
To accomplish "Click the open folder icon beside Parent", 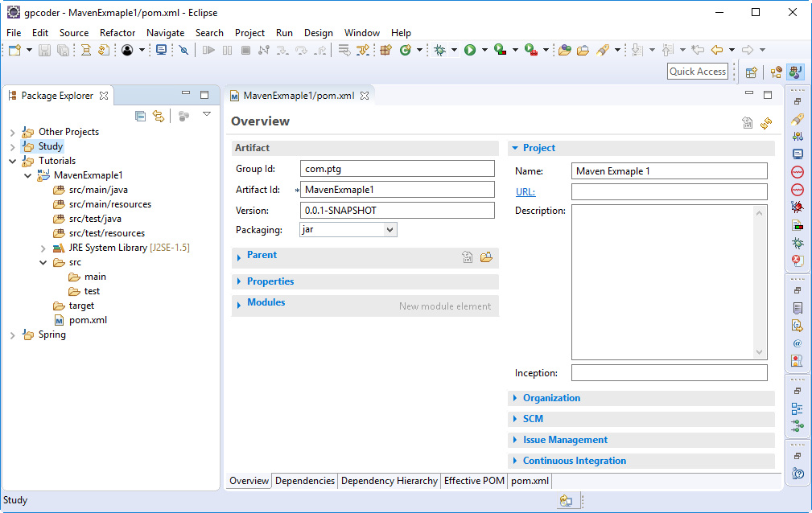I will [486, 257].
